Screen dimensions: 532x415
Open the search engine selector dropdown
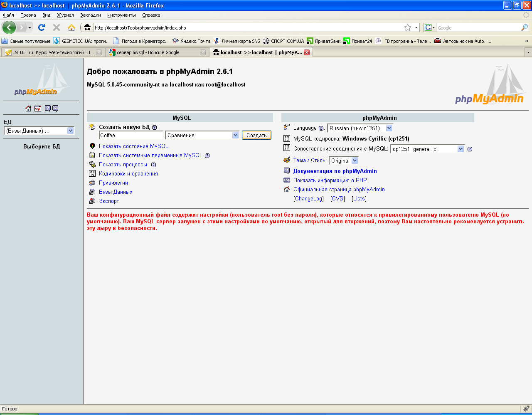click(430, 27)
